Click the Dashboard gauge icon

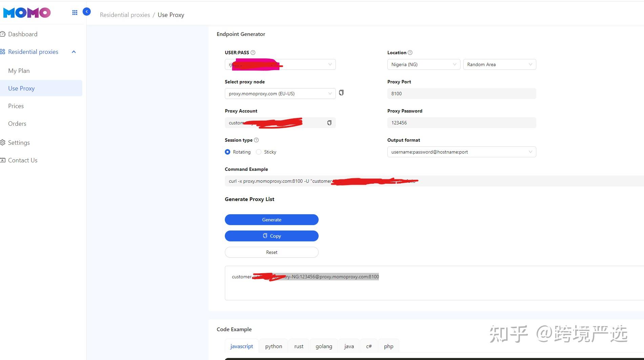[x=3, y=34]
